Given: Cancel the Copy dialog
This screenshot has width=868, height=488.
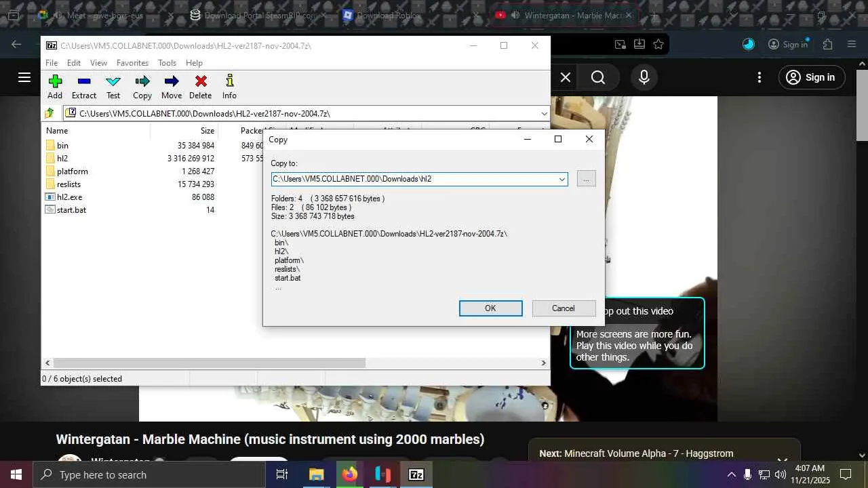Looking at the screenshot, I should (x=564, y=308).
